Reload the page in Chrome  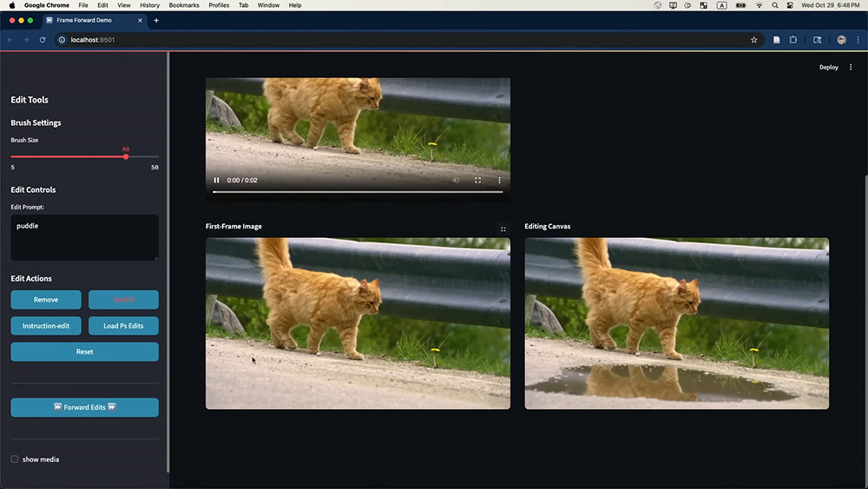point(42,40)
